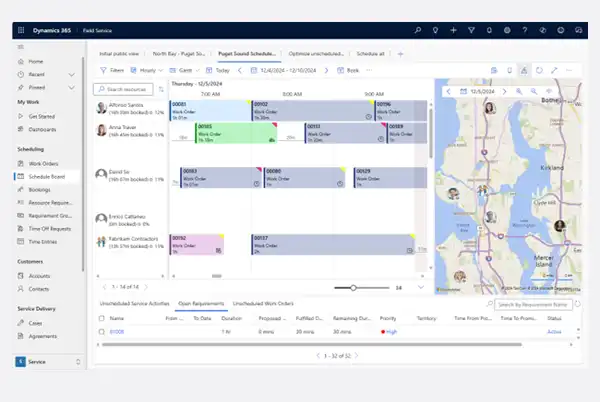This screenshot has height=402, width=600.
Task: Open the Filters pane on schedule board
Action: pos(112,71)
